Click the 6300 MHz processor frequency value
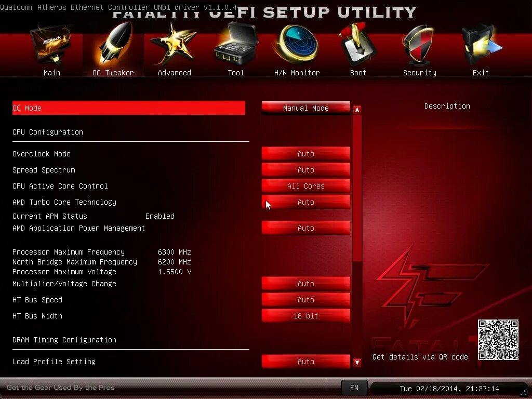This screenshot has width=532, height=399. pos(175,252)
